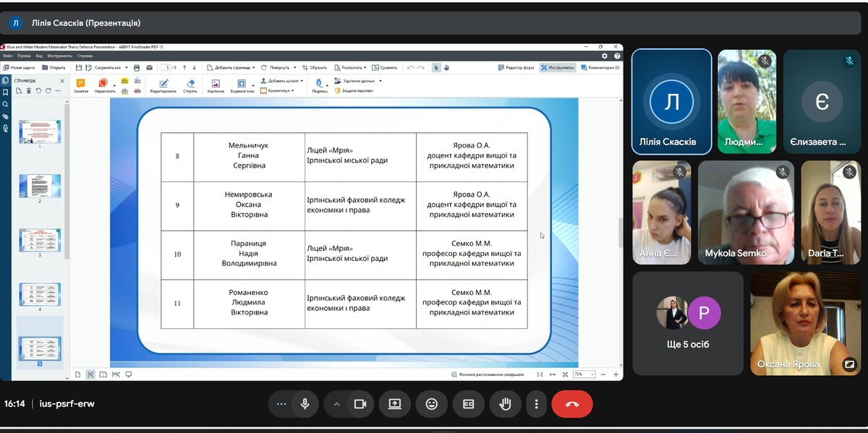868x433 pixels.
Task: Open the Файл menu
Action: click(8, 56)
